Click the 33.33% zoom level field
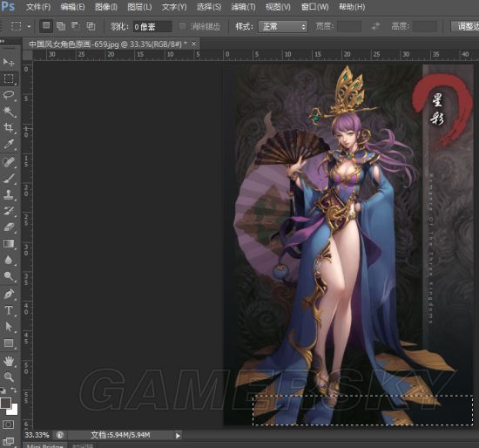This screenshot has width=479, height=448. pyautogui.click(x=37, y=435)
